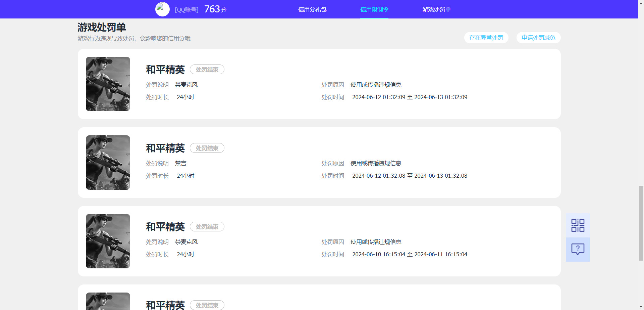The width and height of the screenshot is (644, 310).
Task: Click 和平精英 title of 禁言 penalty card
Action: [165, 148]
